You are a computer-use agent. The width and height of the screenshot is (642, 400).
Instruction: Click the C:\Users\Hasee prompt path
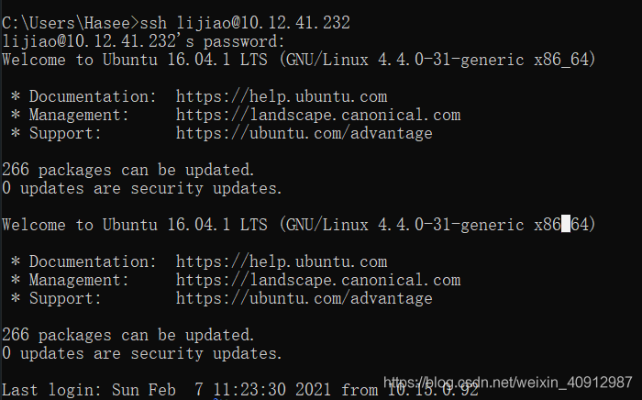[71, 23]
